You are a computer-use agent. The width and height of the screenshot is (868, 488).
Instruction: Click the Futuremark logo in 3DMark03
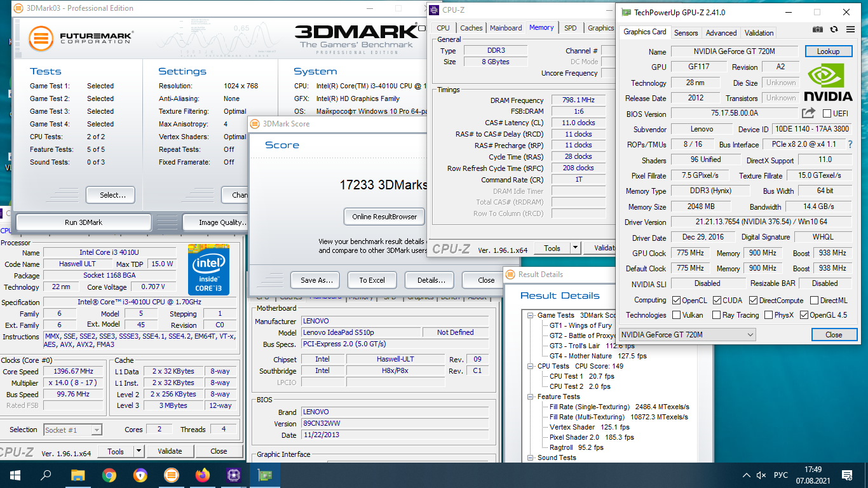pos(80,37)
